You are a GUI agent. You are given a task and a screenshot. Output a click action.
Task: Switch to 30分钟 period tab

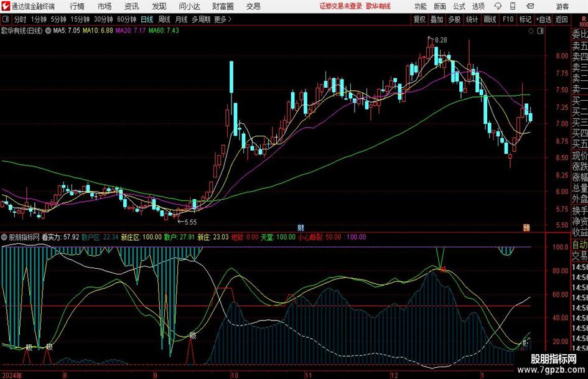click(x=103, y=19)
